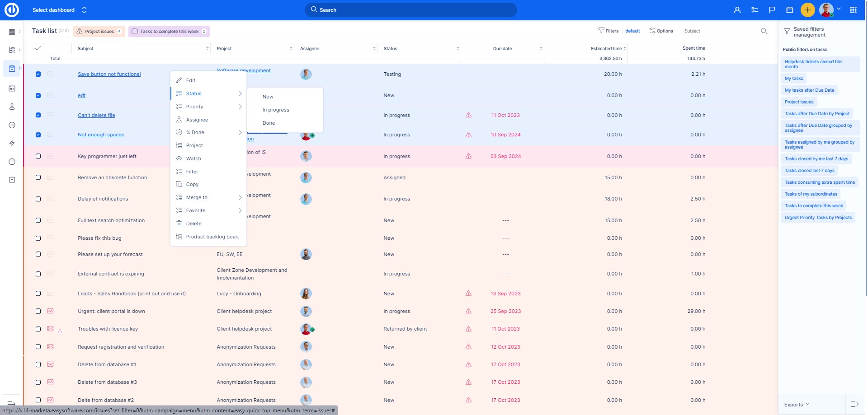Check the 'Key programmer just left' checkbox
This screenshot has height=415, width=868.
(38, 156)
